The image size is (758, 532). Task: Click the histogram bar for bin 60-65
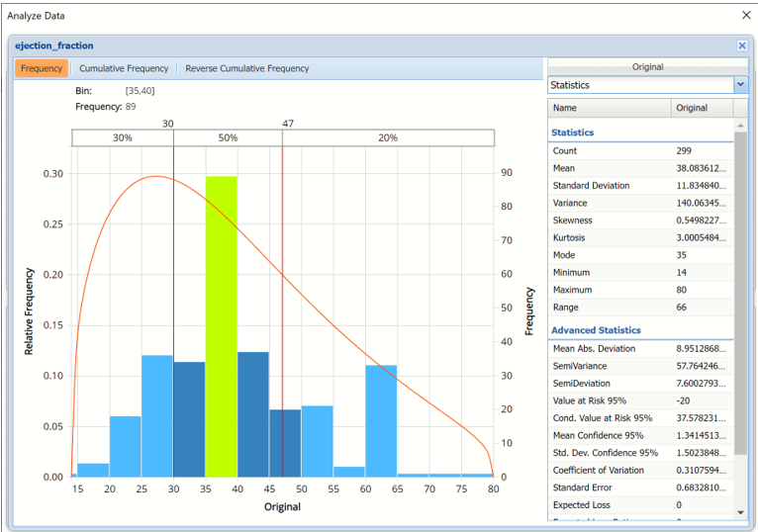click(381, 420)
